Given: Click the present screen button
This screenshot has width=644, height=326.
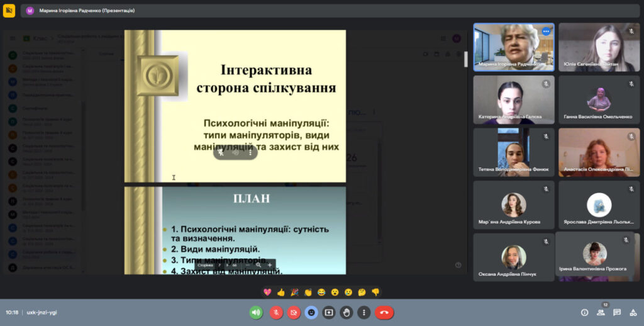Looking at the screenshot, I should pos(328,312).
